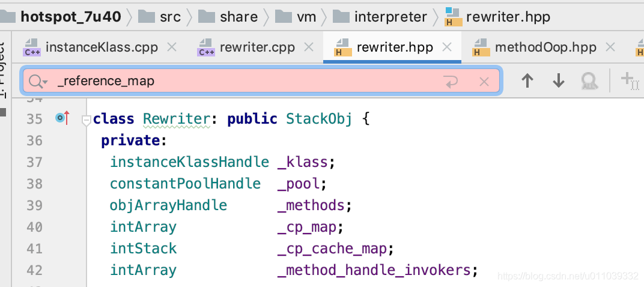Viewport: 644px width, 287px height.
Task: Click the C++ file icon on instanceKlass.cpp tab
Action: [x=31, y=47]
